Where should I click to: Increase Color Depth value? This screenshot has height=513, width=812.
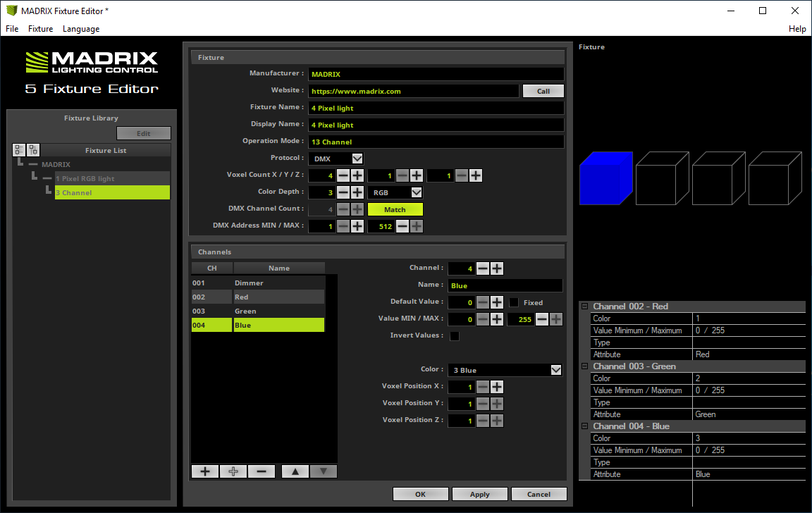point(357,192)
